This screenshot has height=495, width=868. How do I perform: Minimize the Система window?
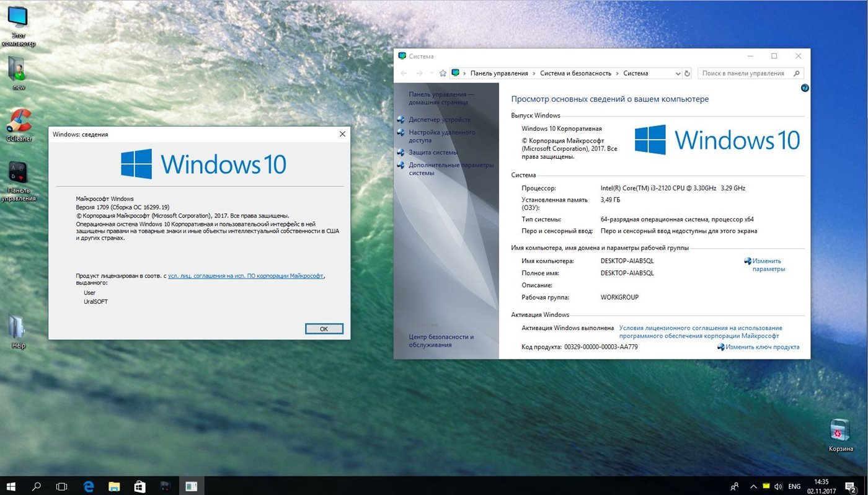click(750, 56)
